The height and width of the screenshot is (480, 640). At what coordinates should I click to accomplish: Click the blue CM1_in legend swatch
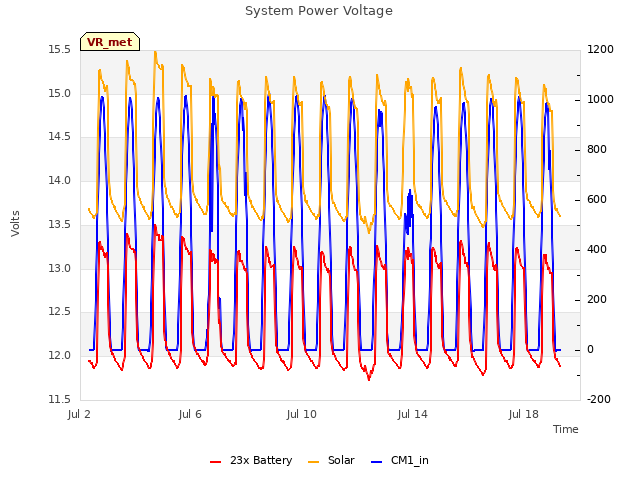[376, 462]
